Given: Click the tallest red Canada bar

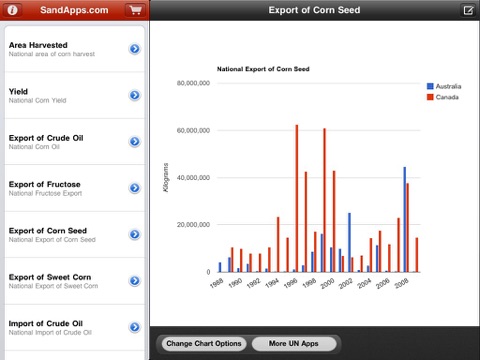Looking at the screenshot, I should [x=297, y=198].
